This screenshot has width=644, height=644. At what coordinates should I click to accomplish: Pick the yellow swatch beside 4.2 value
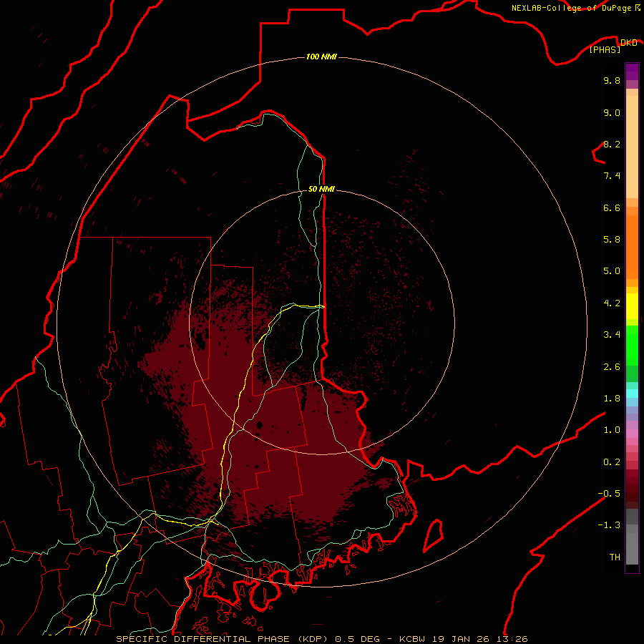point(632,306)
